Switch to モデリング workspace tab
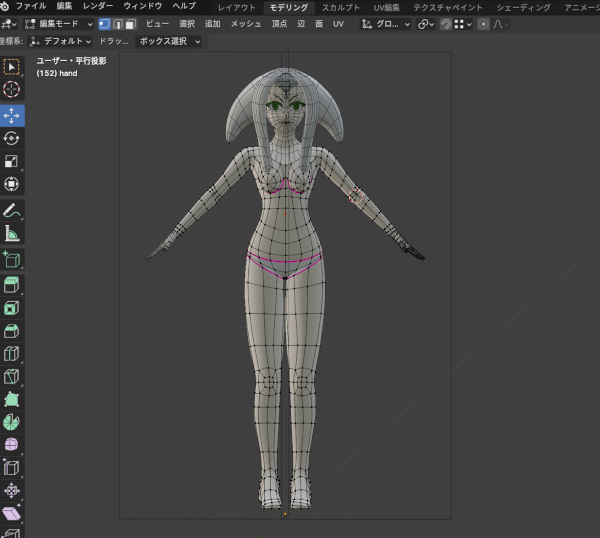The image size is (600, 538). [x=289, y=7]
